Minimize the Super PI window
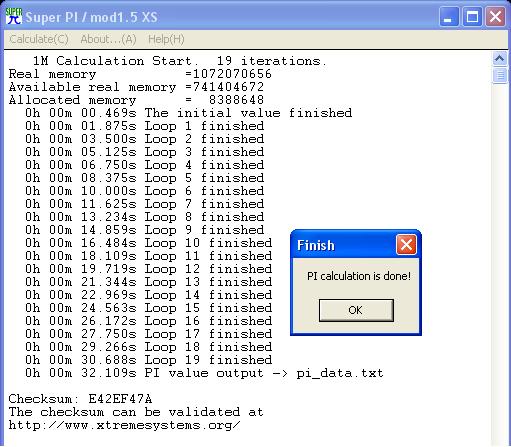Screen dimensions: 511x447 (449, 17)
